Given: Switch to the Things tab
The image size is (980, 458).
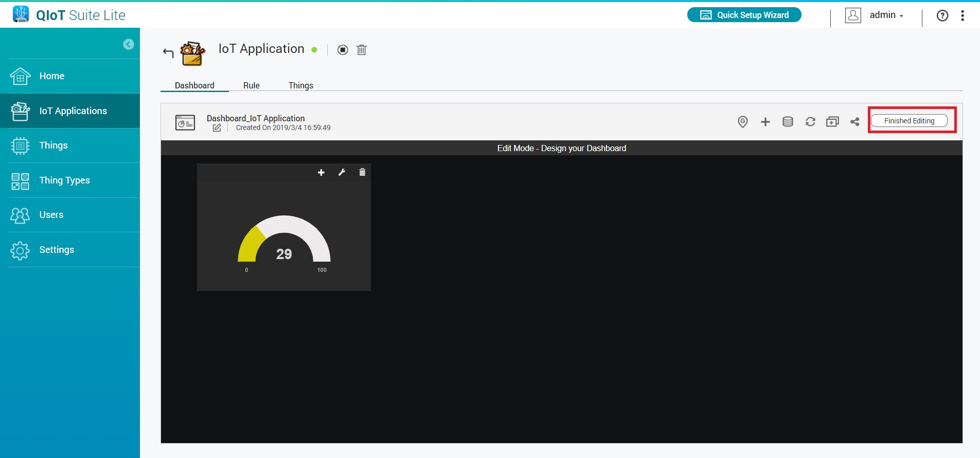Looking at the screenshot, I should (x=300, y=85).
